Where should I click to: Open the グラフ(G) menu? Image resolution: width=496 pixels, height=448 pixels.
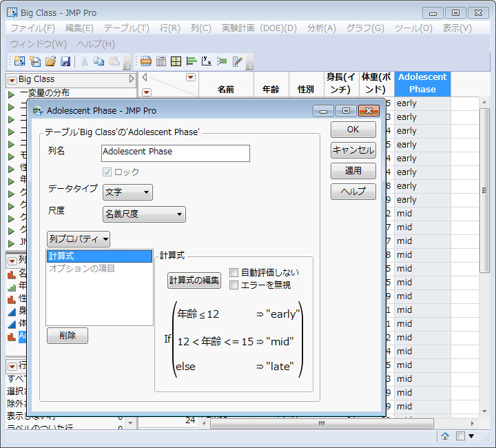(364, 28)
